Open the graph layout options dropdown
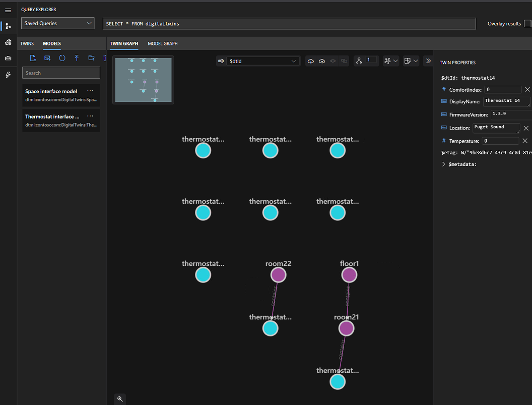This screenshot has width=532, height=405. click(x=391, y=61)
